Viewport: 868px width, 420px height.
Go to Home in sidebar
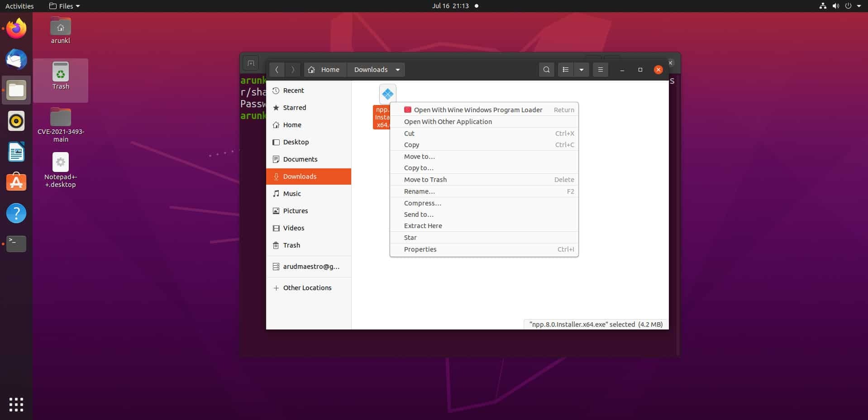[x=309, y=125]
